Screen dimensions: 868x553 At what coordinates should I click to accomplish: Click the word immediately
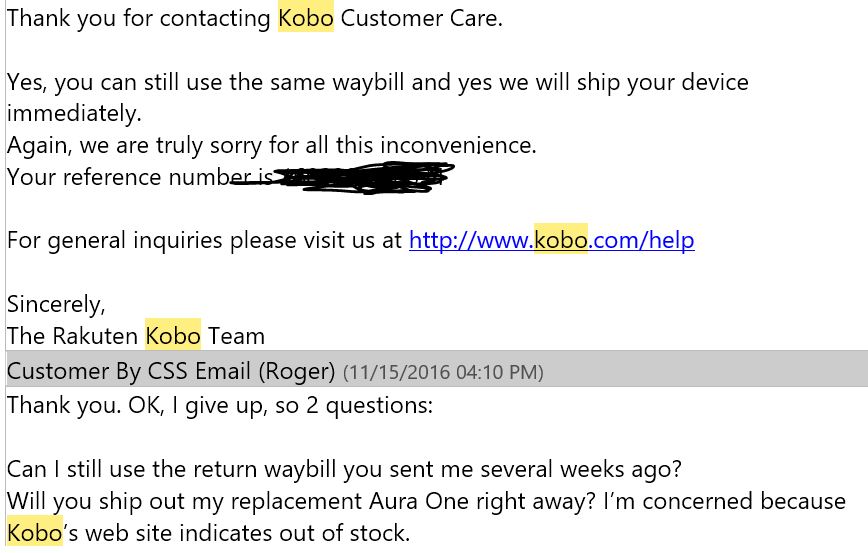pos(74,113)
